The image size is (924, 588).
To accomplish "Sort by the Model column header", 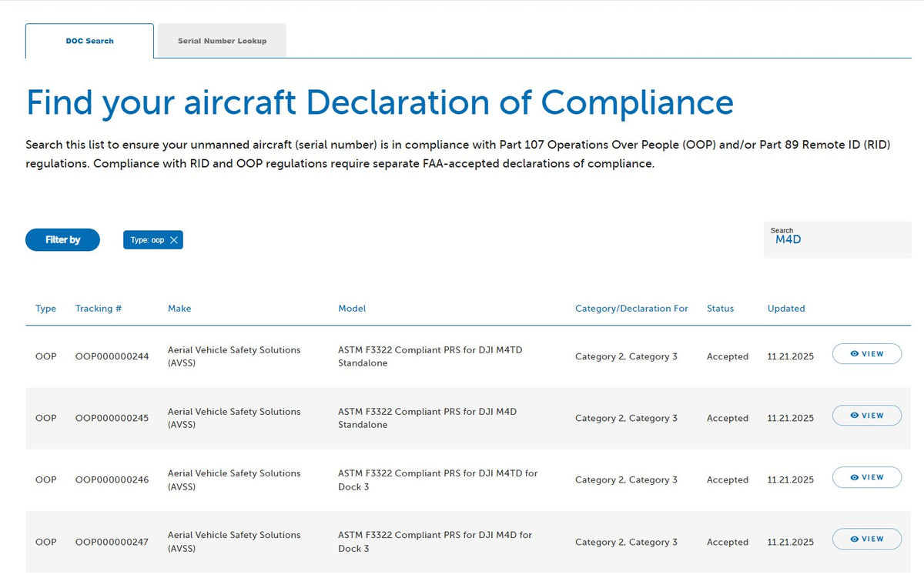I will pyautogui.click(x=352, y=309).
